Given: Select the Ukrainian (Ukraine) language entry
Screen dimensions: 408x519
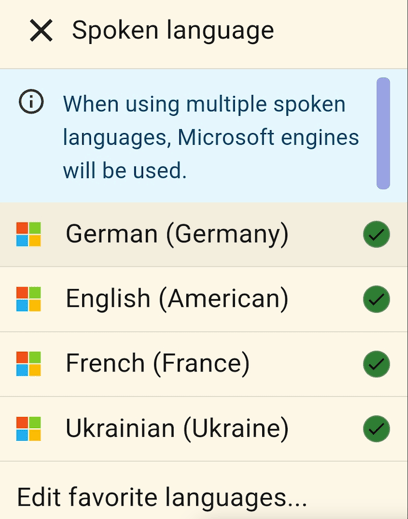Looking at the screenshot, I should (x=204, y=429).
